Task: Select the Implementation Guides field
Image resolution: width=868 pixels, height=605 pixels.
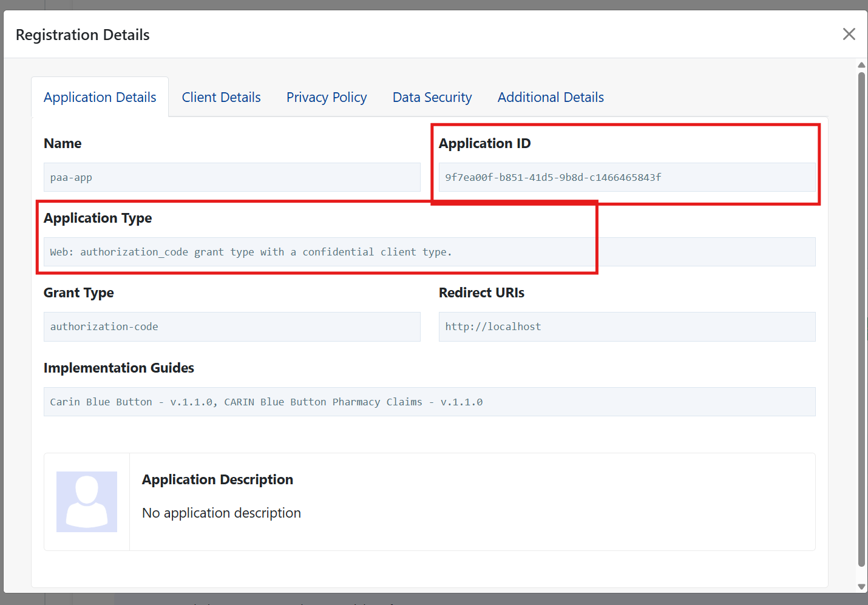Action: [x=430, y=402]
